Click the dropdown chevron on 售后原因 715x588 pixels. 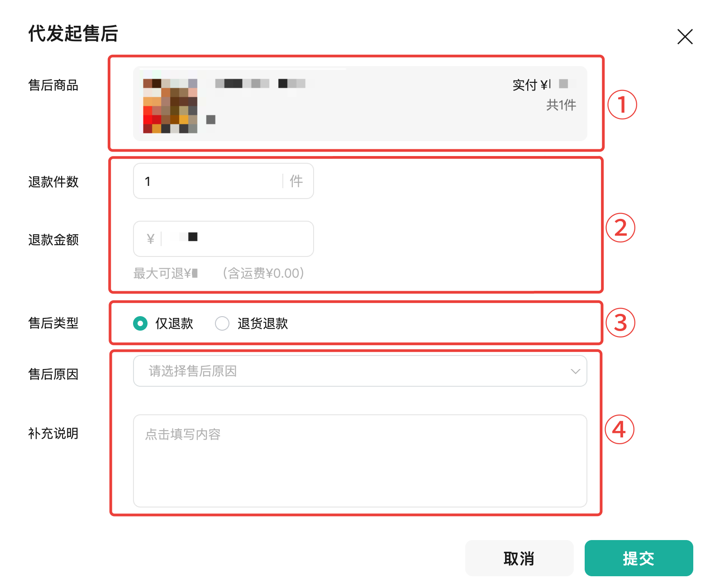pyautogui.click(x=575, y=371)
